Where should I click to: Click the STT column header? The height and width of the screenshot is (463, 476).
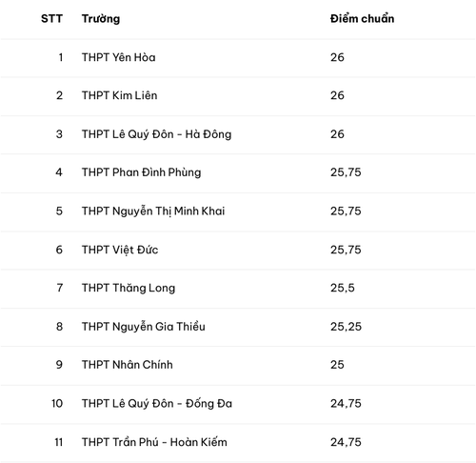tap(51, 19)
